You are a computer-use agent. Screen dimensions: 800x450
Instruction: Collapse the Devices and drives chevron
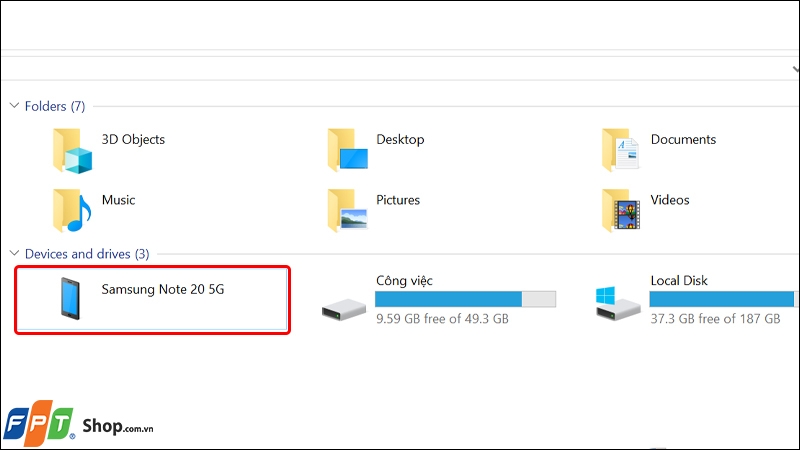(x=14, y=253)
